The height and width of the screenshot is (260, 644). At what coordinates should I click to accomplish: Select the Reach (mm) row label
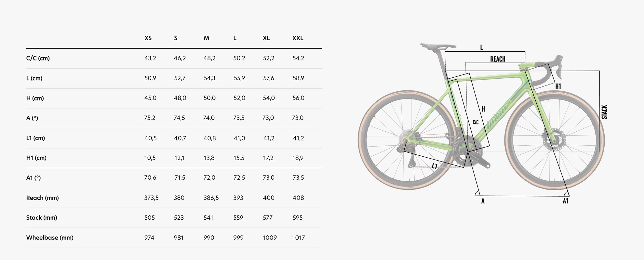coord(43,198)
